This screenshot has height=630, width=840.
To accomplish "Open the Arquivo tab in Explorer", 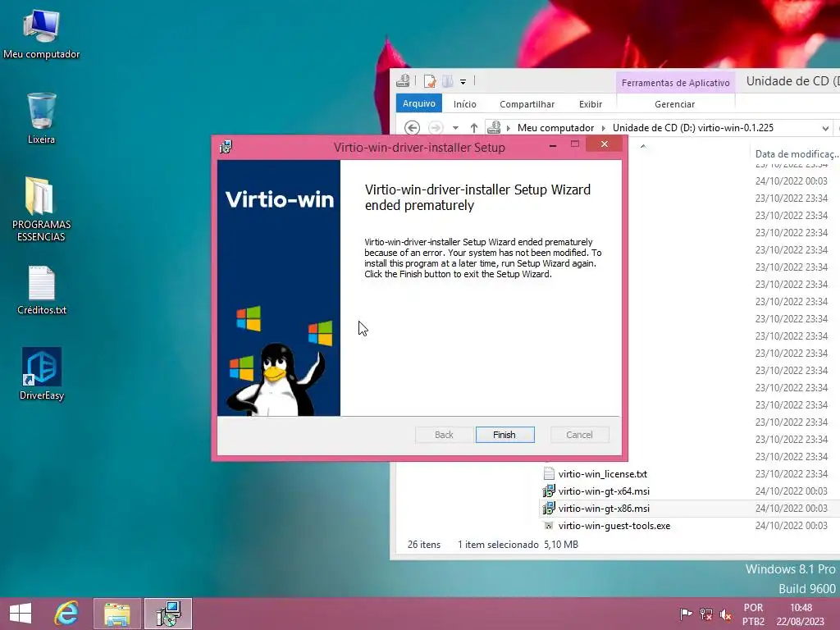I will tap(419, 103).
